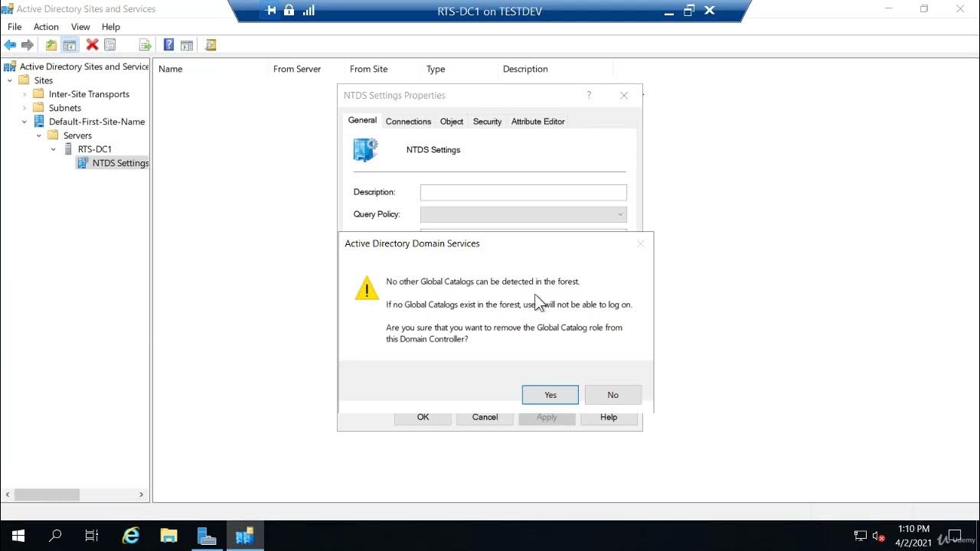
Task: Open the Action menu
Action: [x=46, y=27]
